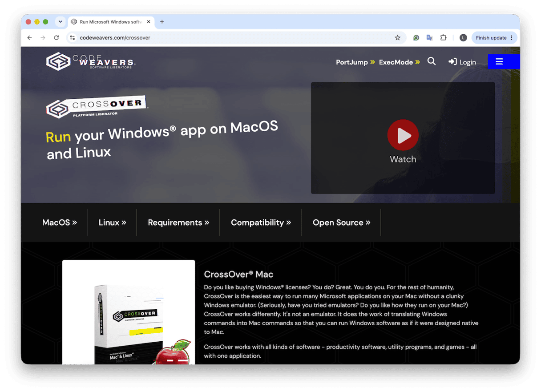The height and width of the screenshot is (392, 541).
Task: Open the PortJump link
Action: pyautogui.click(x=355, y=62)
